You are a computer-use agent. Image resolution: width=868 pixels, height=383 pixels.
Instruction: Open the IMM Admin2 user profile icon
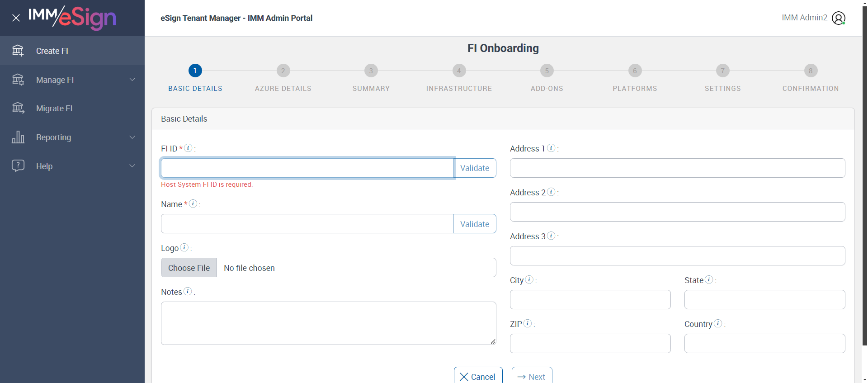(838, 18)
